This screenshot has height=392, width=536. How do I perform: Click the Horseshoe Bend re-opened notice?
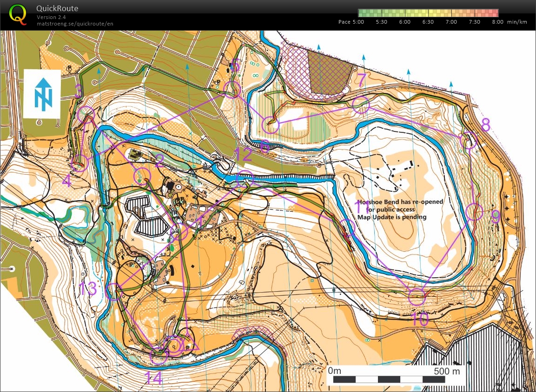[x=400, y=209]
